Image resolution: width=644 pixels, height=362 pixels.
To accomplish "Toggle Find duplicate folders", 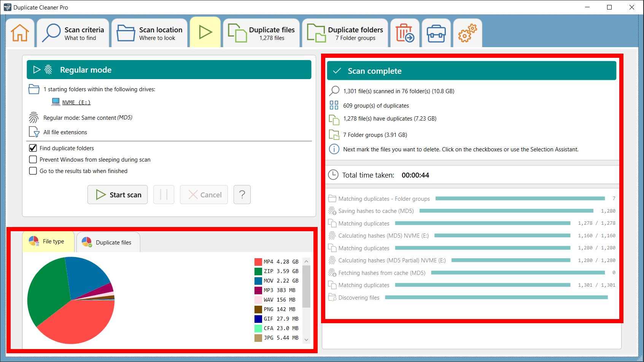I will point(33,148).
